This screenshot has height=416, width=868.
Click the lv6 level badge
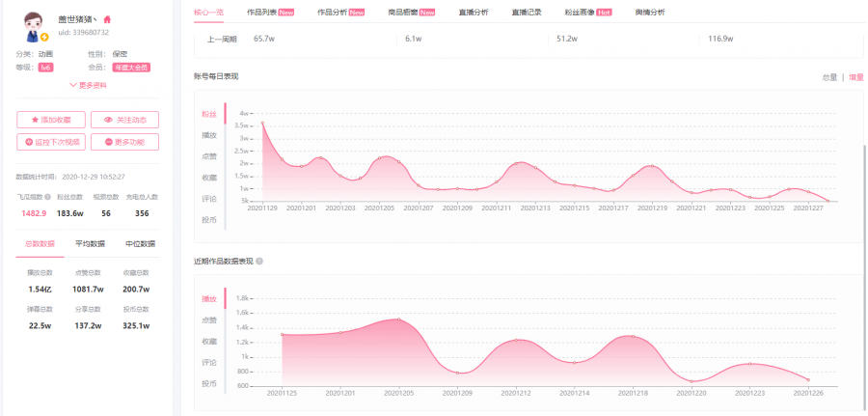point(45,68)
